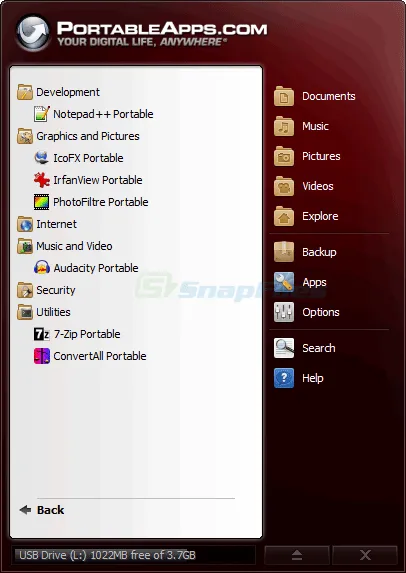This screenshot has height=573, width=406.
Task: Click the USB Drive free space status
Action: pyautogui.click(x=133, y=555)
